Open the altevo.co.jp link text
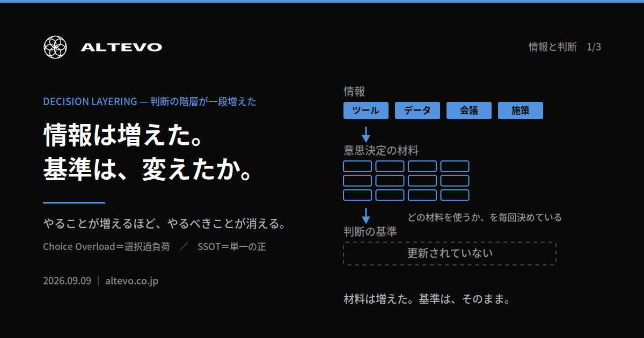 pos(132,281)
